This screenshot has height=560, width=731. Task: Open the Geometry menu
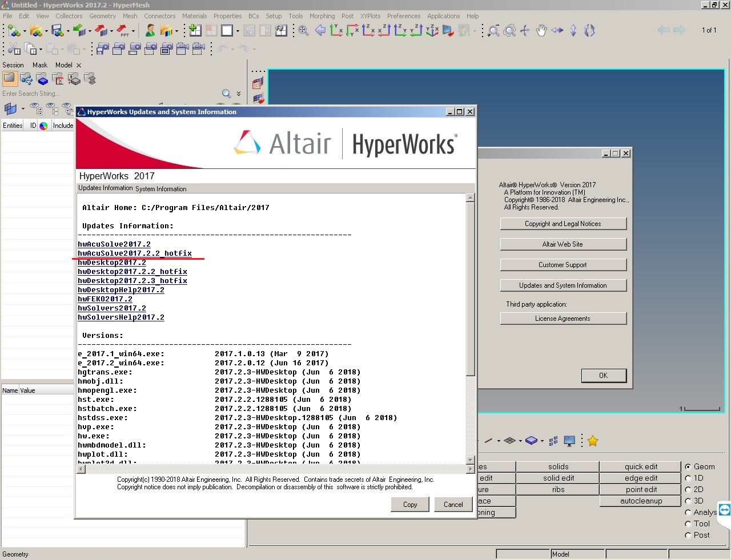pos(103,16)
